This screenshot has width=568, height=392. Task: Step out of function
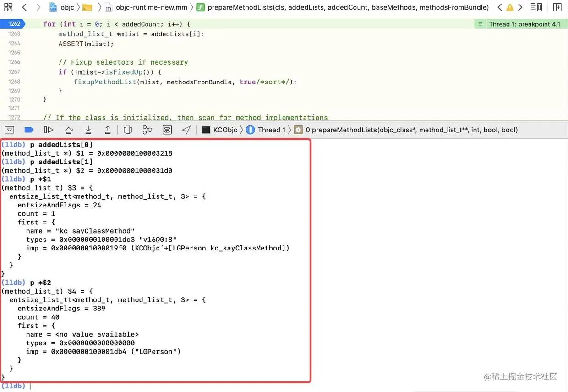pyautogui.click(x=108, y=130)
